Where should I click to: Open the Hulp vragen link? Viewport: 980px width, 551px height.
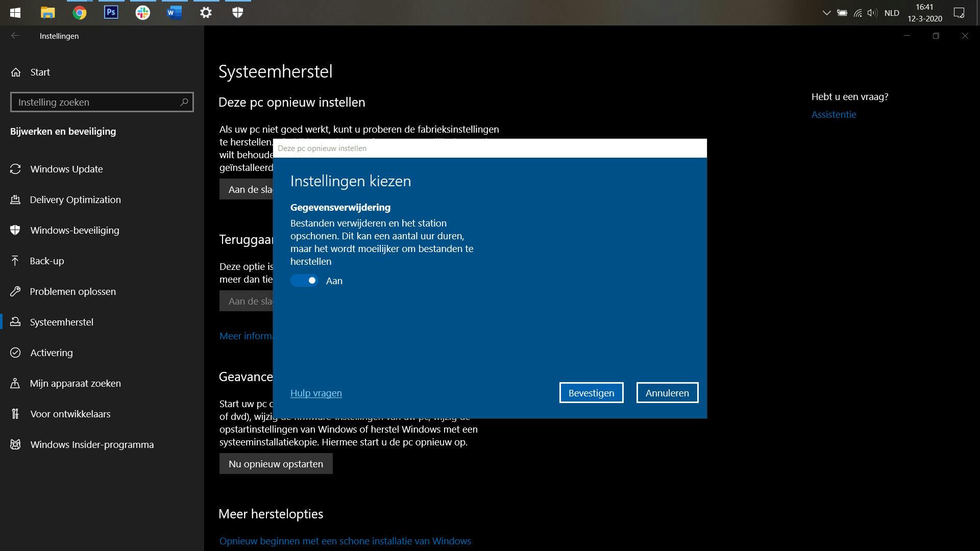click(x=316, y=393)
